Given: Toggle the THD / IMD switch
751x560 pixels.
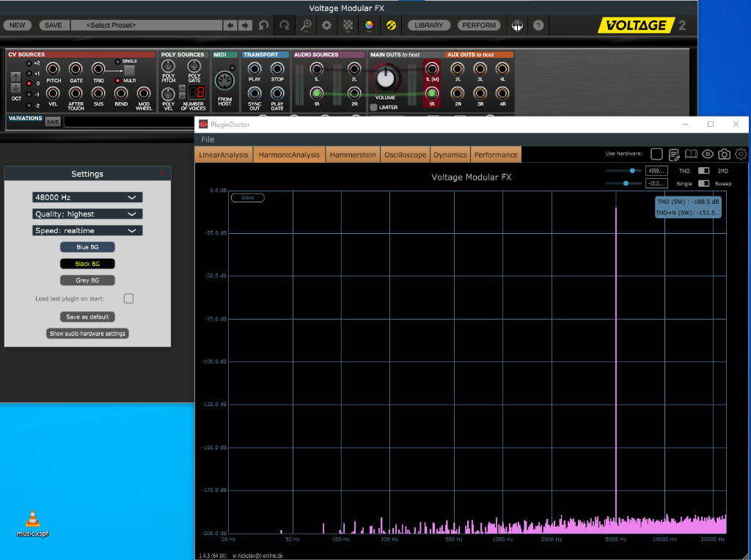Looking at the screenshot, I should pos(703,171).
